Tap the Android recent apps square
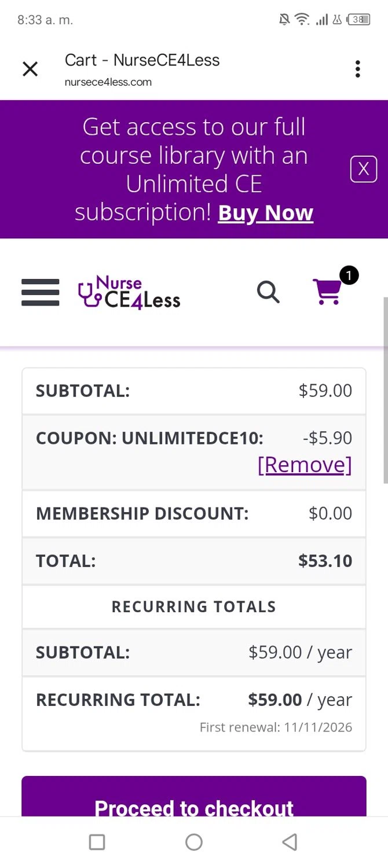 [97, 842]
